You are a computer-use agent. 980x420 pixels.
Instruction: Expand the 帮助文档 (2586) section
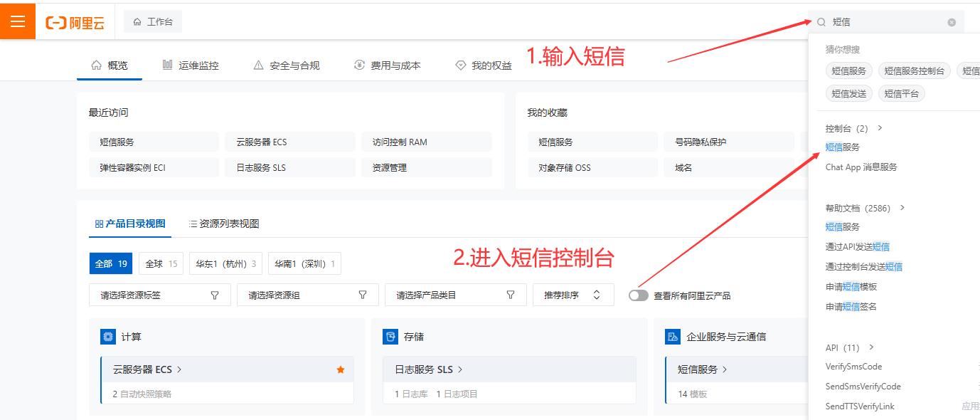pos(866,209)
